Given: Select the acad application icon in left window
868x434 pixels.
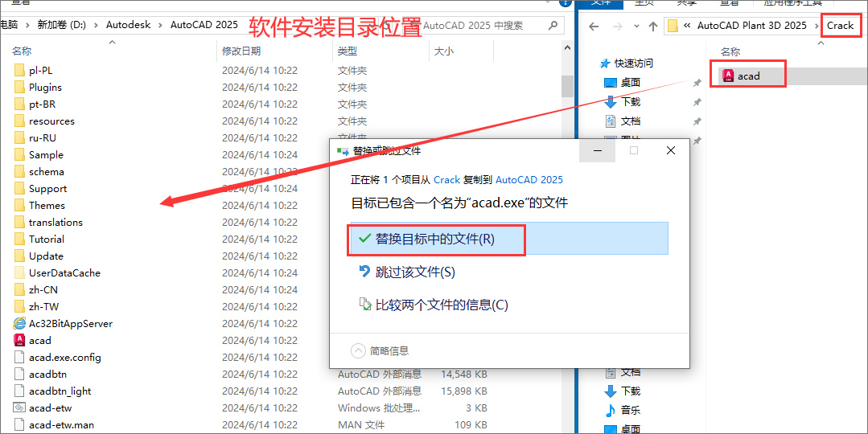Looking at the screenshot, I should 19,340.
